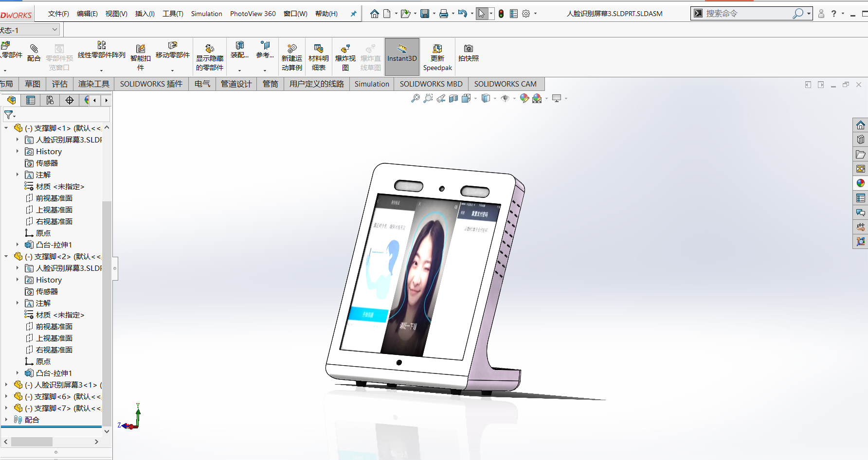Switch to the SOLIDWORKS CAM tab
The image size is (868, 460).
click(505, 84)
